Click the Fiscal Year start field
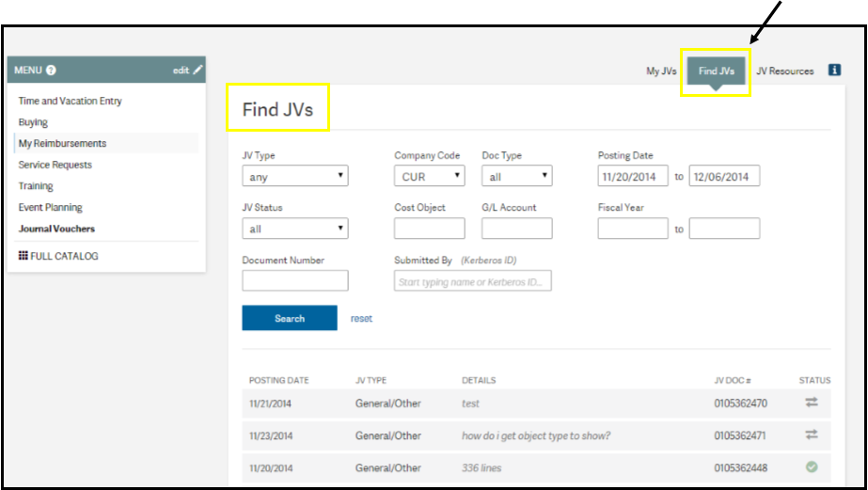 (633, 229)
